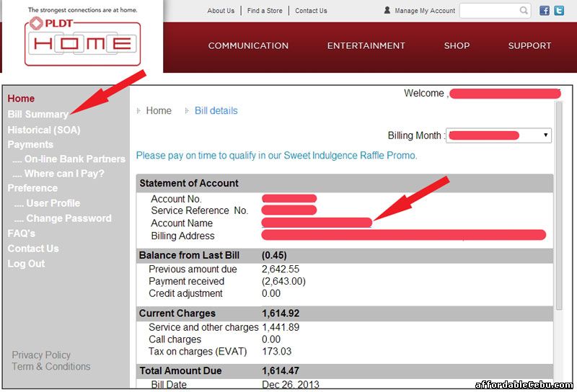Viewport: 577px width, 392px height.
Task: Open Historical (SOA) in the sidebar
Action: coord(43,130)
